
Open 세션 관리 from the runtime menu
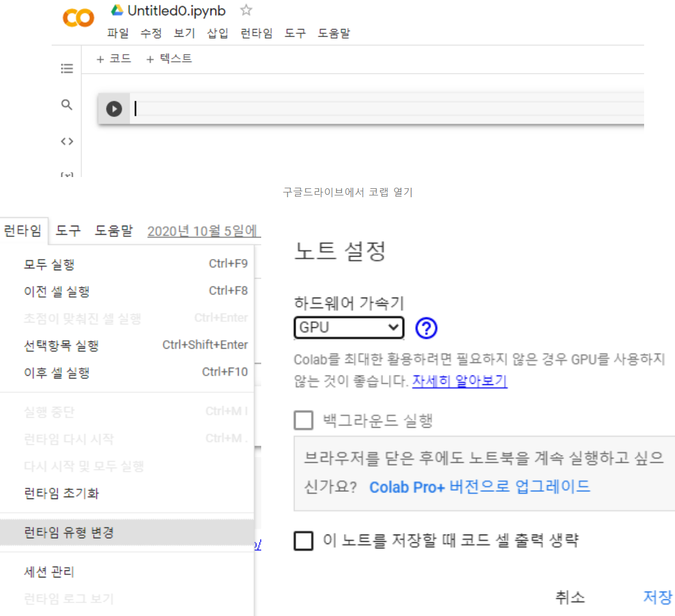[127, 571]
